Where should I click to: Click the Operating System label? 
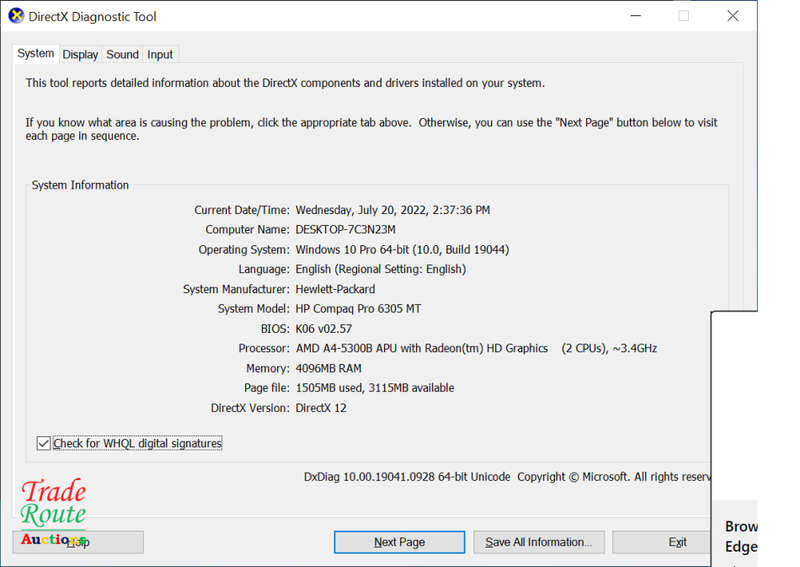(x=244, y=250)
